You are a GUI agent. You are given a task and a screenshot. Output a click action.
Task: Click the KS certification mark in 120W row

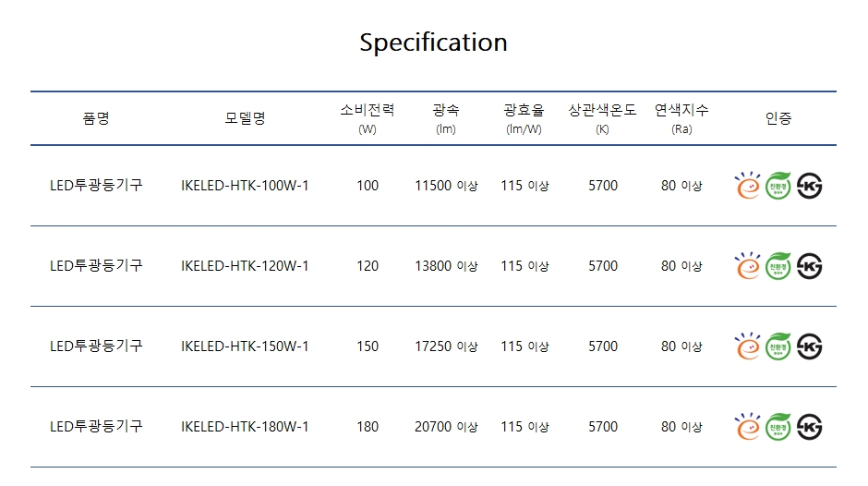tap(809, 266)
